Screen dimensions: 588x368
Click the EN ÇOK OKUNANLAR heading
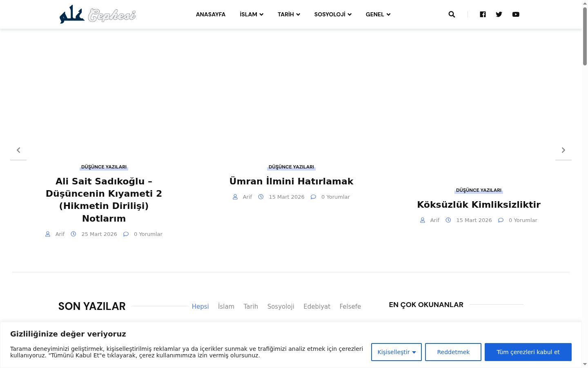426,305
